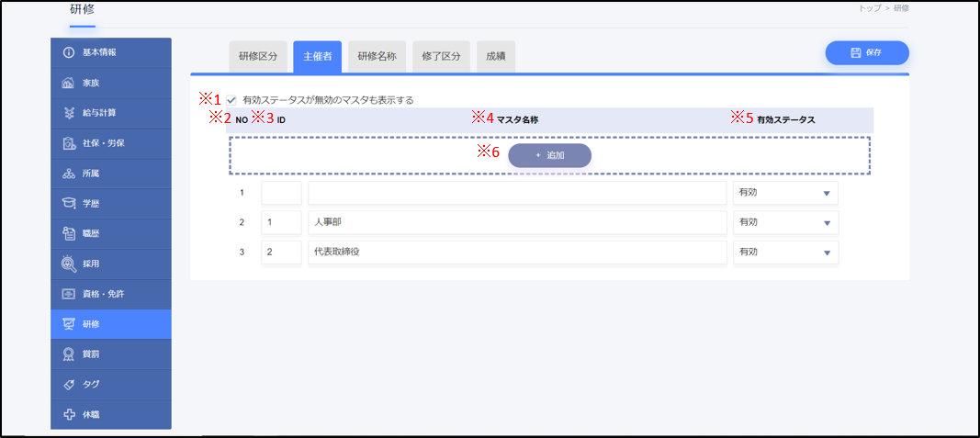Select 賞罰 sidebar menu item
Screen dimensions: 980x438
point(111,354)
